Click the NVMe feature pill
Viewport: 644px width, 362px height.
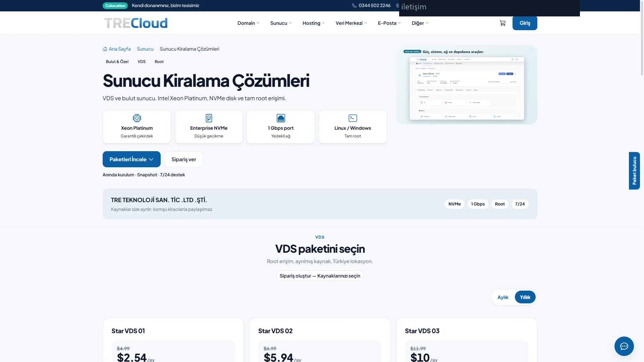tap(454, 204)
